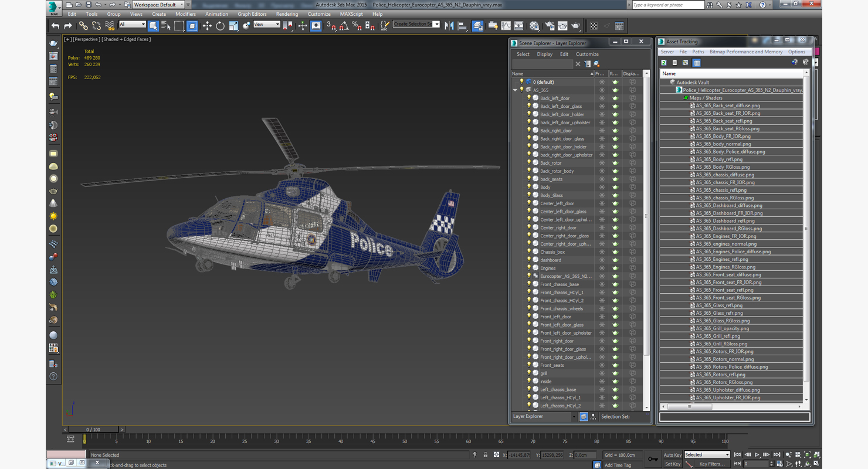Toggle freeze state for Back_rotor row

601,163
